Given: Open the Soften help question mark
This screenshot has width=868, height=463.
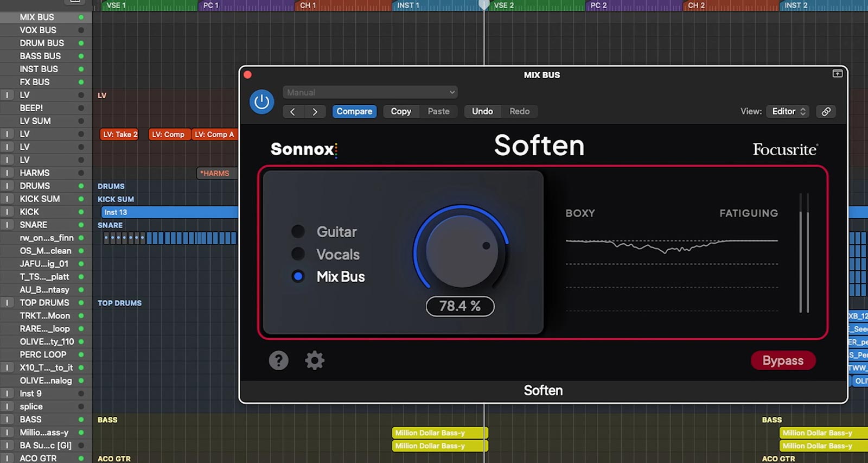Looking at the screenshot, I should point(279,360).
